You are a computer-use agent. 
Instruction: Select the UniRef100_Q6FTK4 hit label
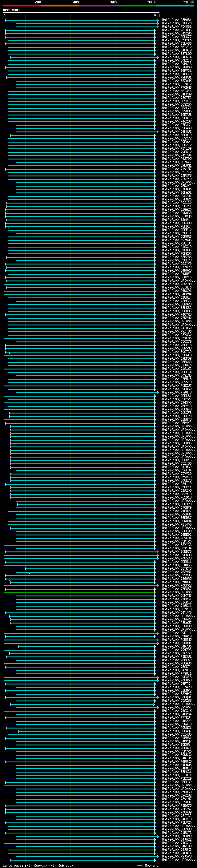176,683
